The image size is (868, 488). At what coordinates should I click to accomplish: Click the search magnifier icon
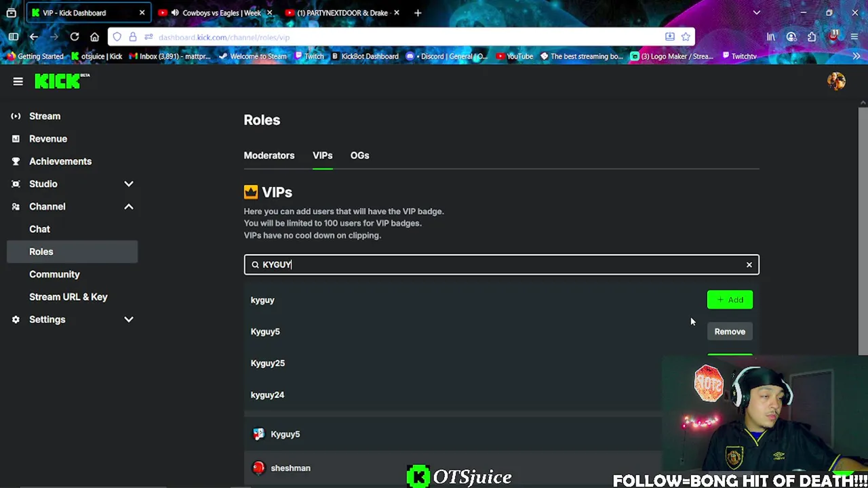click(x=255, y=264)
